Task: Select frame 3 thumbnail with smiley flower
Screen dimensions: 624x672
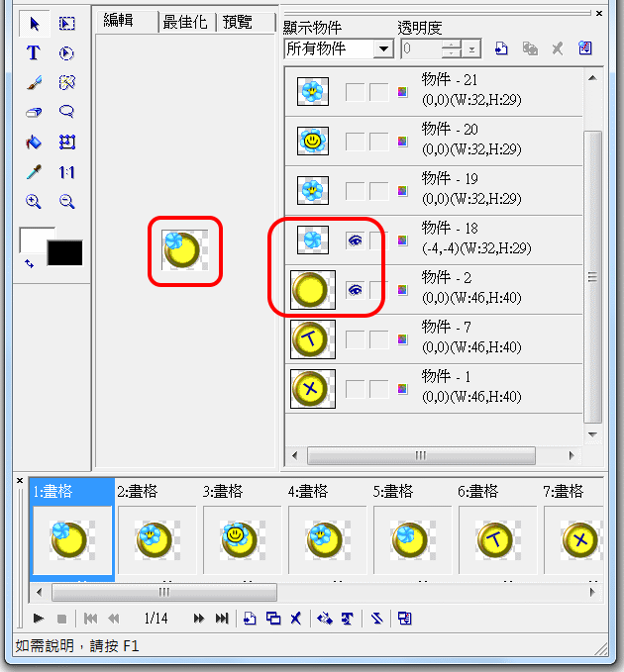Action: tap(236, 539)
